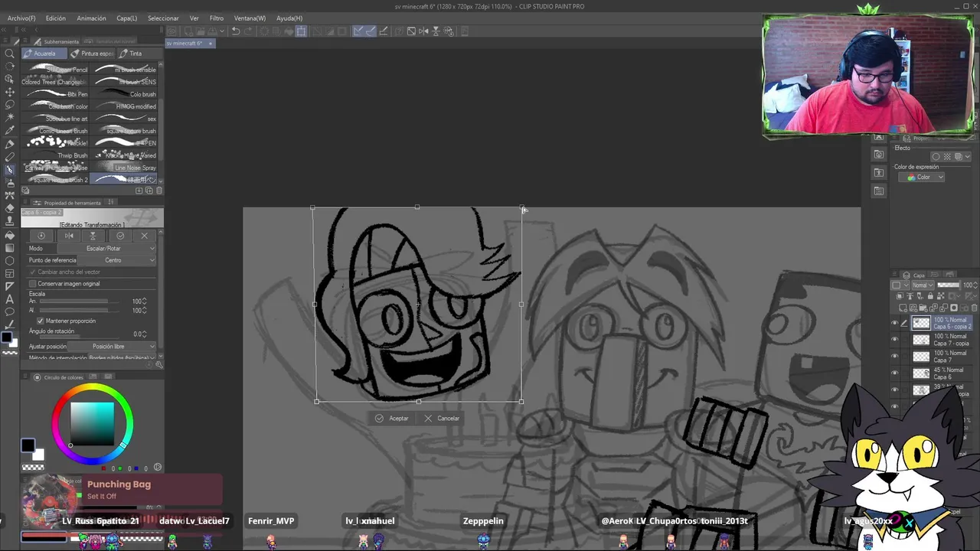980x551 pixels.
Task: Cancel transformation with X icon in panel
Action: click(x=144, y=236)
